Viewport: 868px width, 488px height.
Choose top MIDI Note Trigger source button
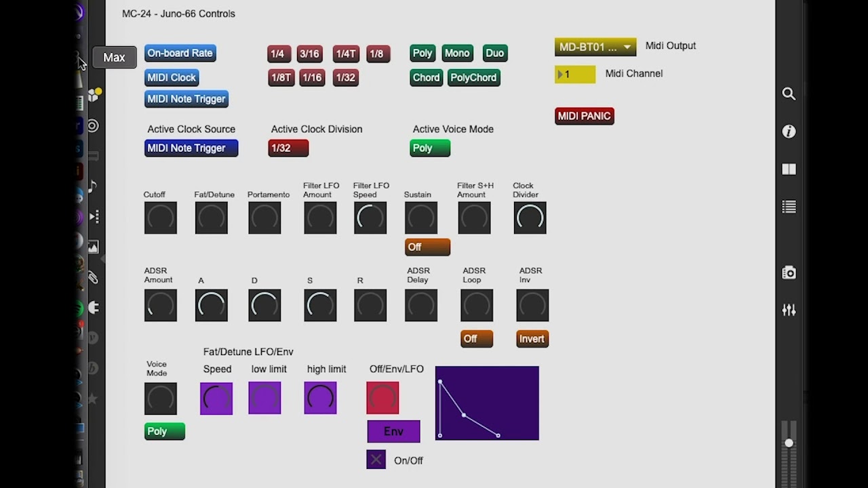pyautogui.click(x=186, y=99)
